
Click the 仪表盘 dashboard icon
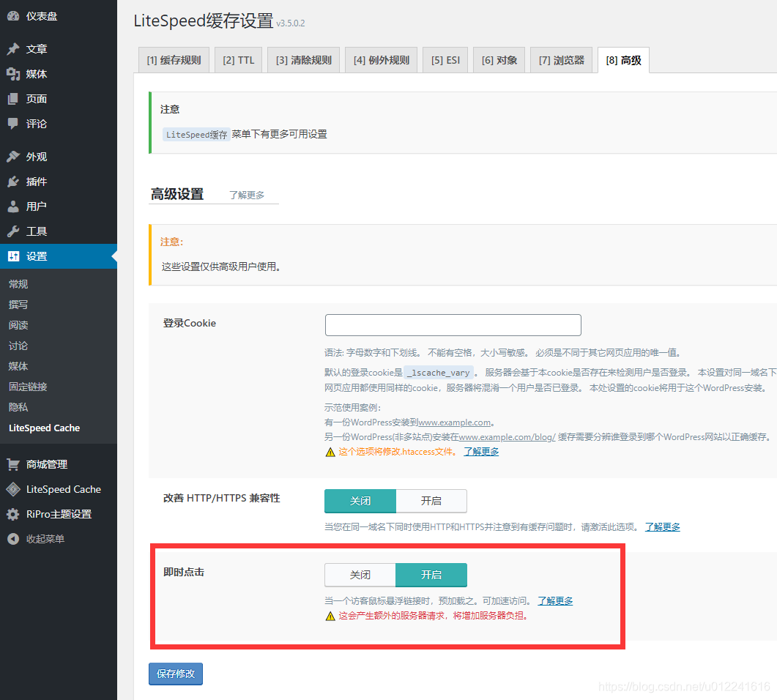[x=13, y=16]
